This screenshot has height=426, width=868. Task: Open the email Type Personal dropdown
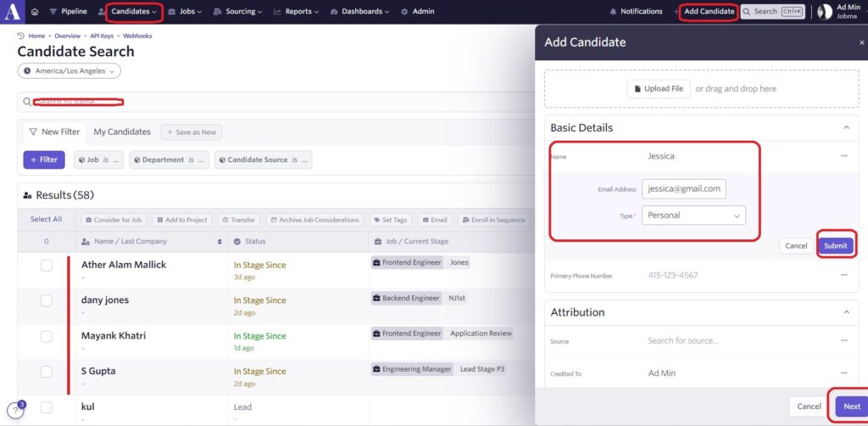(693, 216)
